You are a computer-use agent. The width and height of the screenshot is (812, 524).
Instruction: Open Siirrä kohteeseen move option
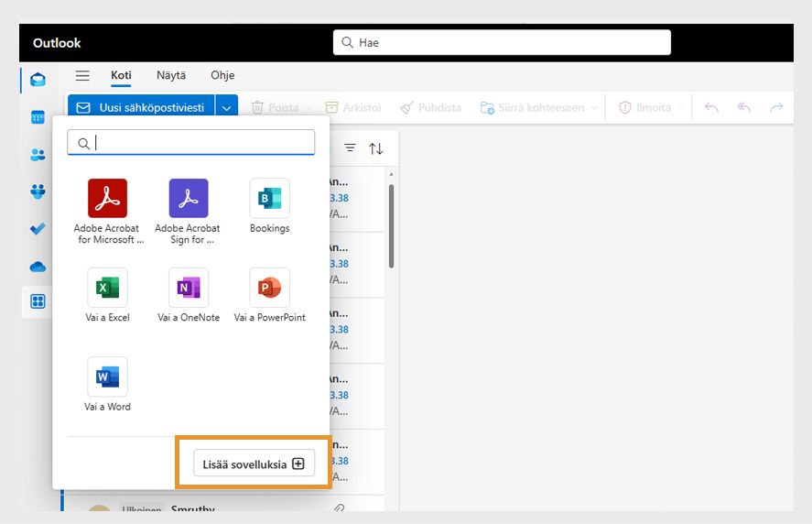click(x=533, y=107)
